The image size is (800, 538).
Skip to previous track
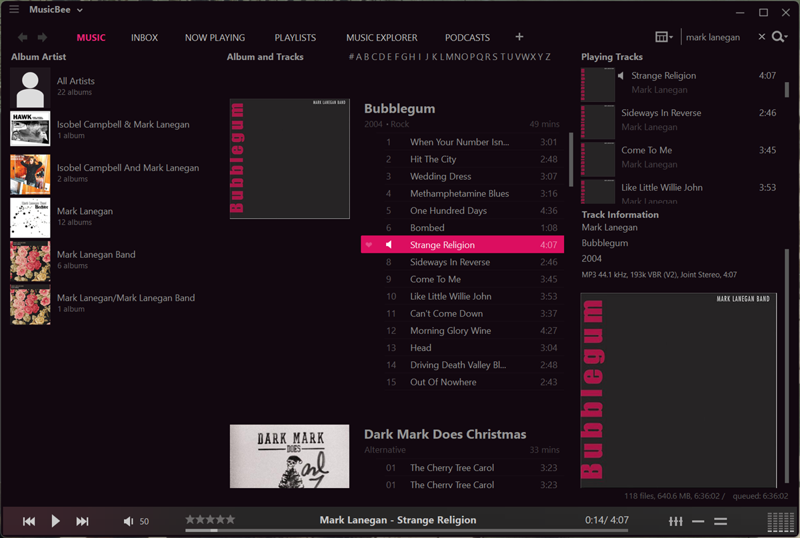29,521
